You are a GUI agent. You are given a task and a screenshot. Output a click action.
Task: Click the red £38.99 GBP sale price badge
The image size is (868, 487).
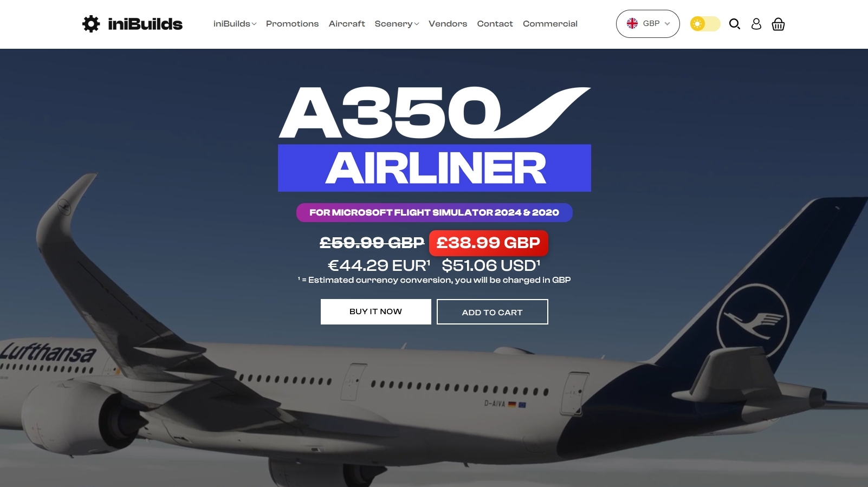(x=489, y=243)
